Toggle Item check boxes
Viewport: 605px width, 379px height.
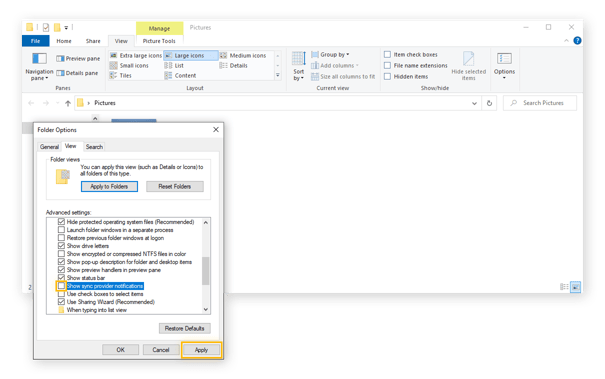click(x=387, y=54)
